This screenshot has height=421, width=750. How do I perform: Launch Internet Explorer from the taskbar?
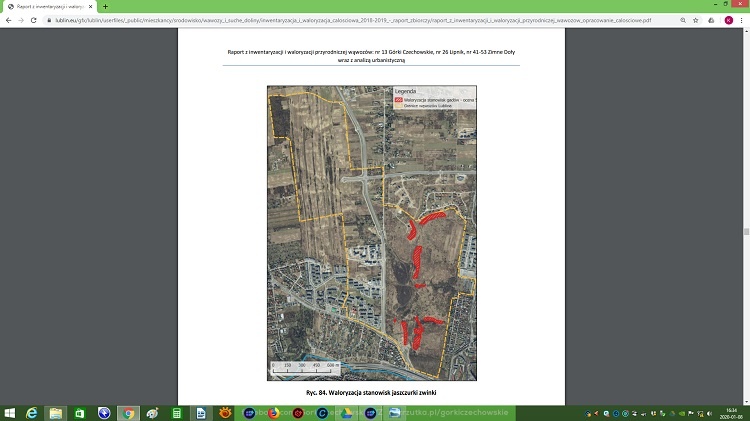click(x=32, y=413)
